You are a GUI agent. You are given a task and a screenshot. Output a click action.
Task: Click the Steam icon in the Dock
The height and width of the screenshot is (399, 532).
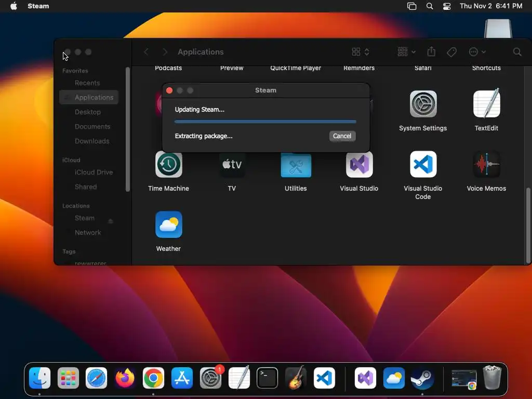coord(422,378)
